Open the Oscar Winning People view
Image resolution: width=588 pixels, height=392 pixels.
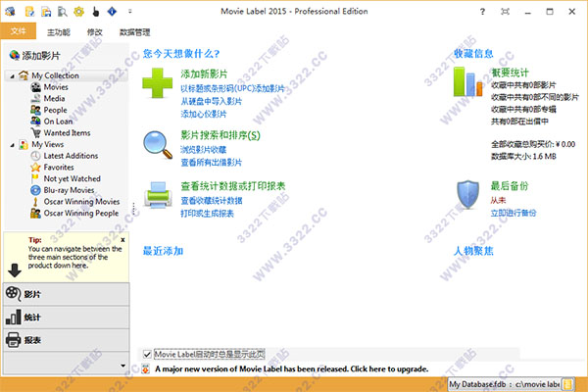[81, 213]
